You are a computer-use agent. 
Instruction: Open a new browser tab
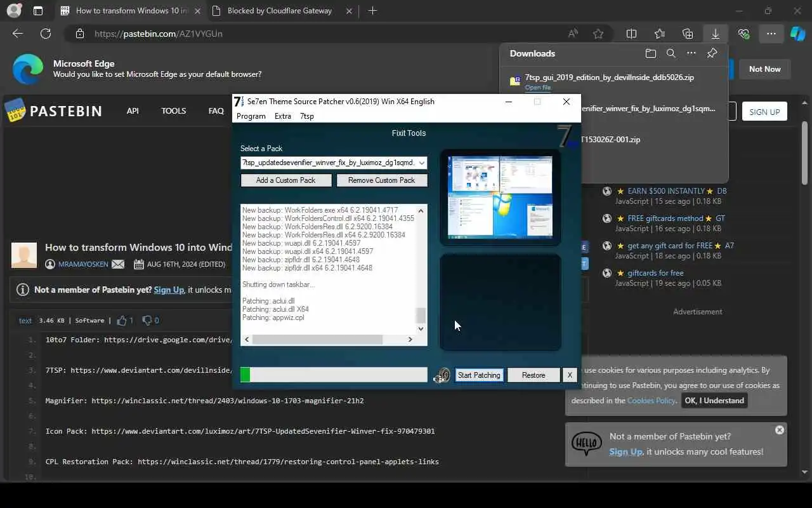coord(372,11)
